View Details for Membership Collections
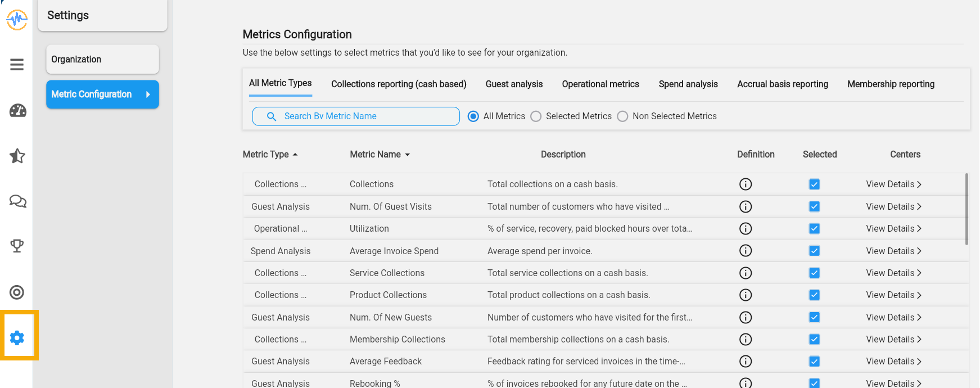This screenshot has width=980, height=388. pyautogui.click(x=894, y=340)
